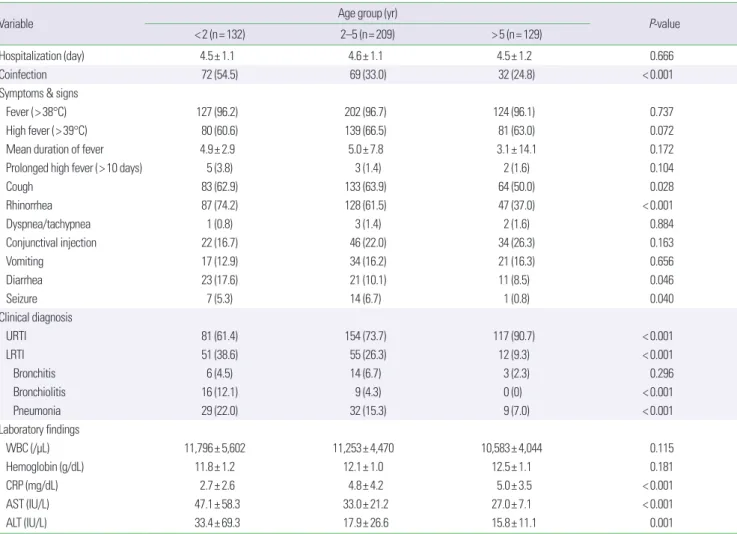Select Cough P-value '0.028'

[662, 187]
